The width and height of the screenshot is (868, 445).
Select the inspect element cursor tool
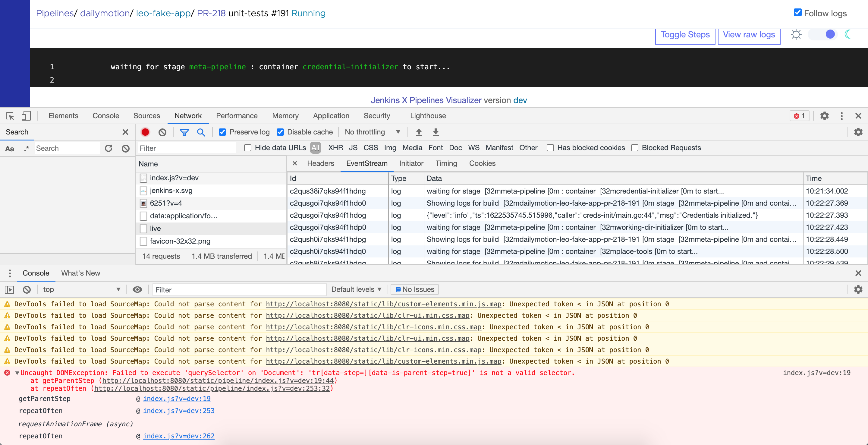[10, 116]
